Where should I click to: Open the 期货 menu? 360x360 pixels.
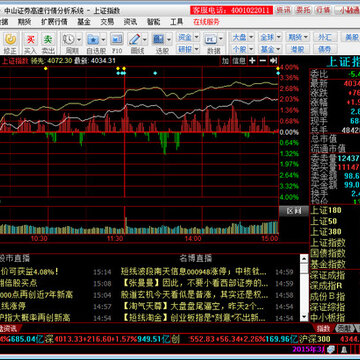pos(24,22)
